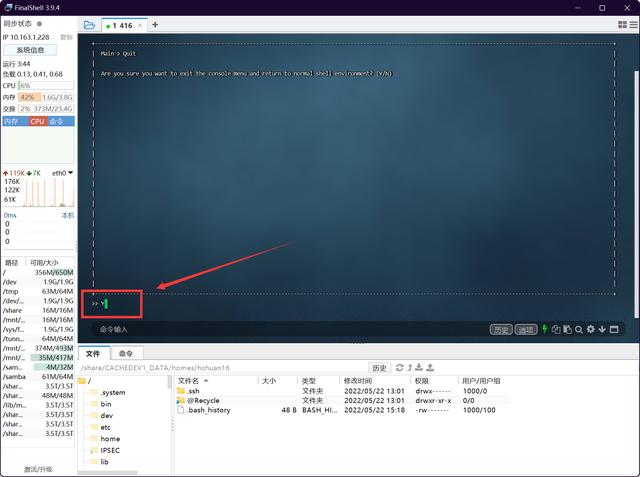Click the 同步状态 status indicator dot
The width and height of the screenshot is (640, 477).
point(39,24)
